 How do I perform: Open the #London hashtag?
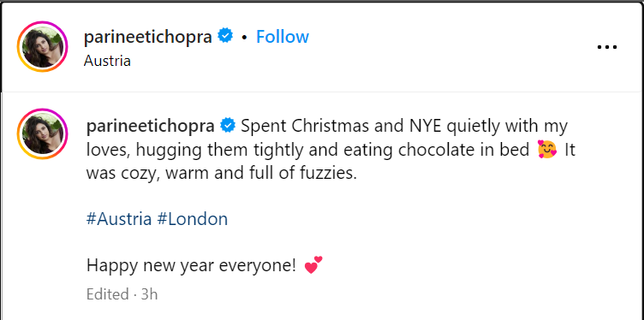193,219
